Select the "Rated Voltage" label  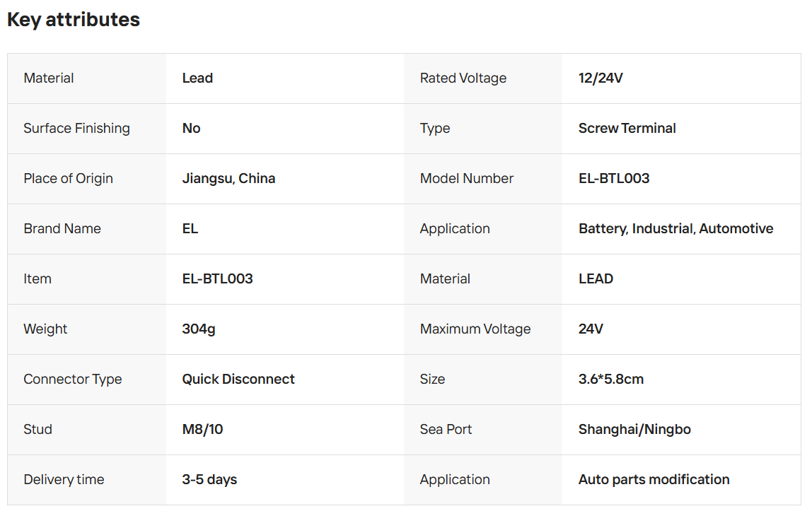(463, 78)
